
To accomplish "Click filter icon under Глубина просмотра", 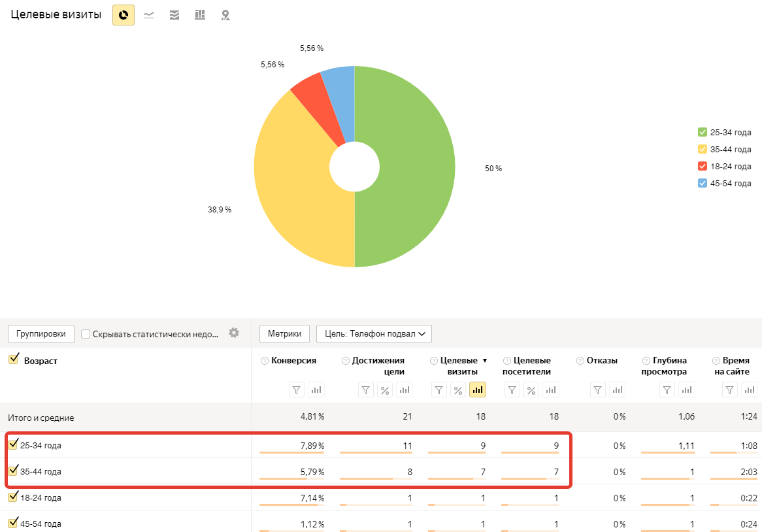I will coord(667,390).
